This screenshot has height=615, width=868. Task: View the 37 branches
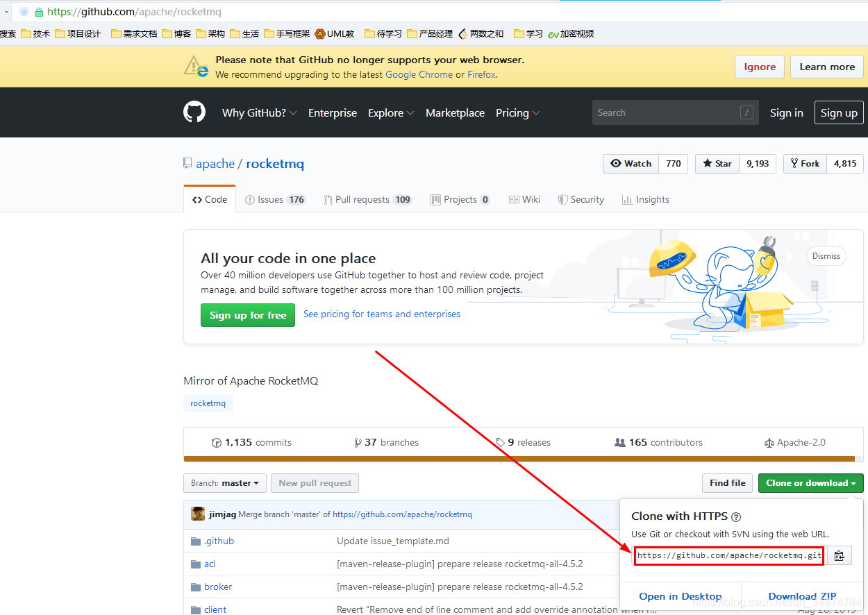tap(386, 442)
